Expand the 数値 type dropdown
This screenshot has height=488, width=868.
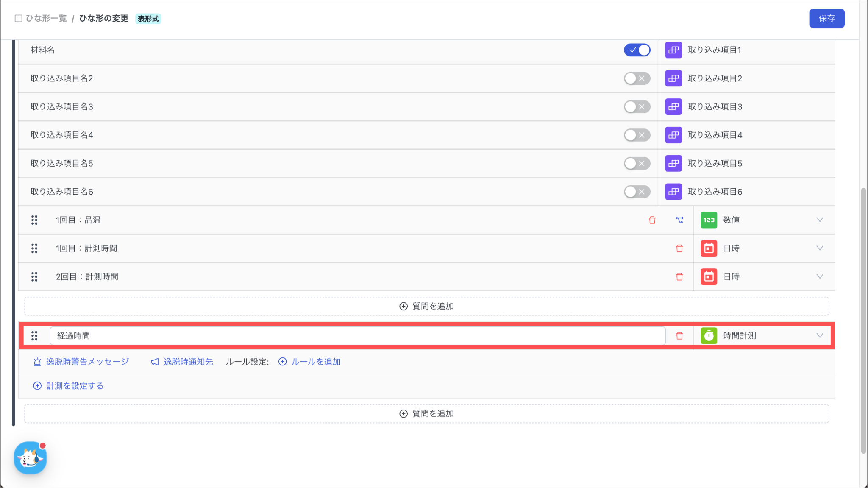point(819,220)
